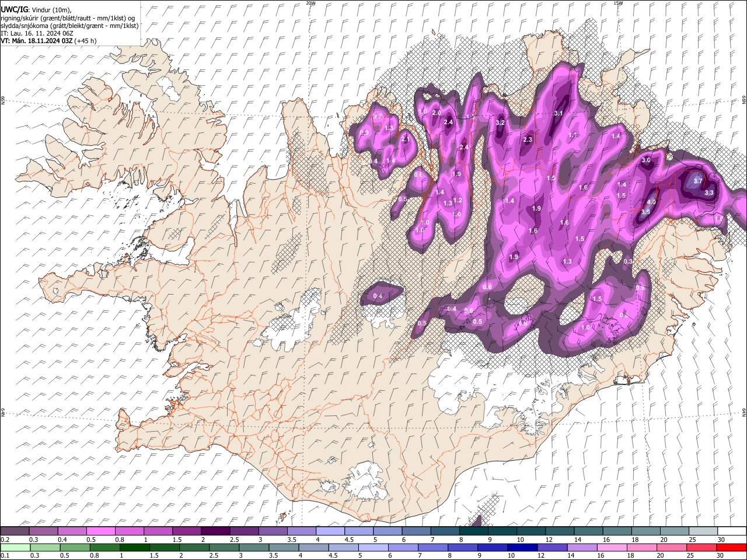
Task: Click the '0.2' label on the snow legend
Action: coord(5,540)
